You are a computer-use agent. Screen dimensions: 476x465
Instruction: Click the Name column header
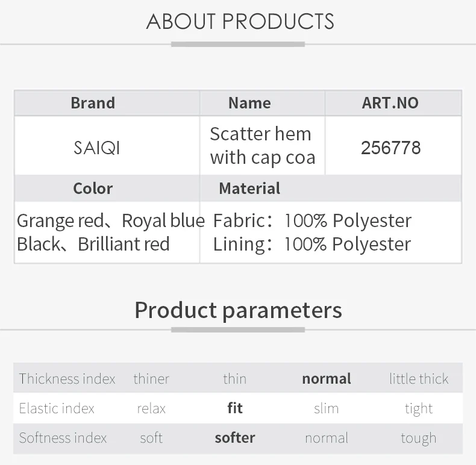pos(249,103)
